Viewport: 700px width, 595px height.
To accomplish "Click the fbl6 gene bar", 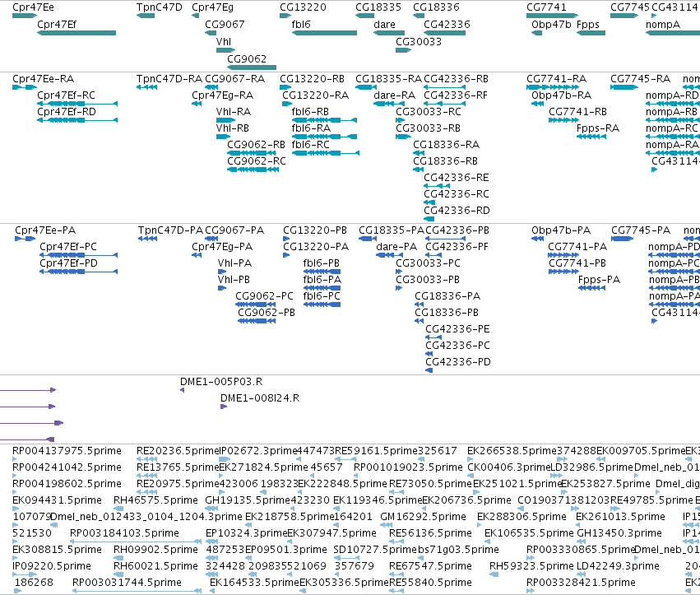I will 324,33.
